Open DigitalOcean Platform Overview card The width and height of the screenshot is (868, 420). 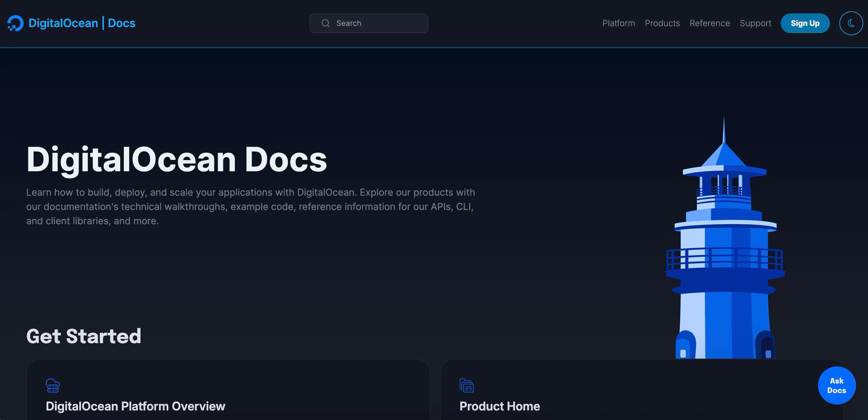coord(228,390)
